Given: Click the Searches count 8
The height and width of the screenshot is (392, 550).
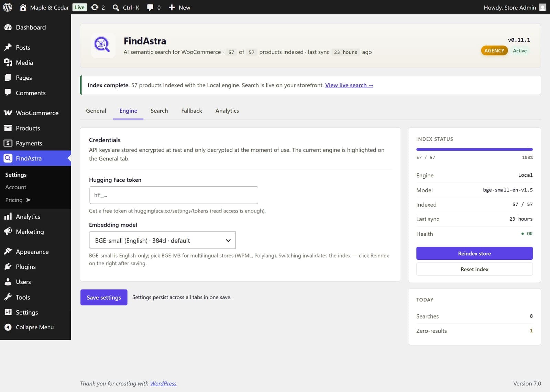Looking at the screenshot, I should click(531, 316).
